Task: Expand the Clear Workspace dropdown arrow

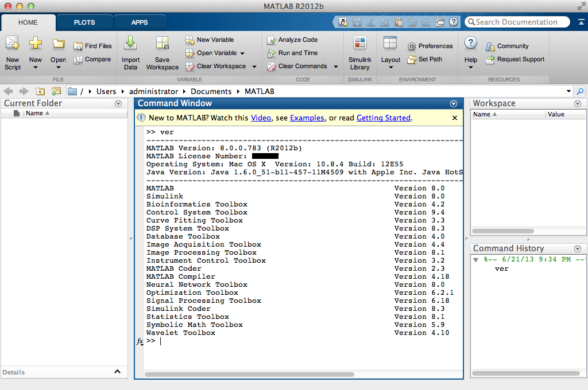Action: pyautogui.click(x=254, y=67)
